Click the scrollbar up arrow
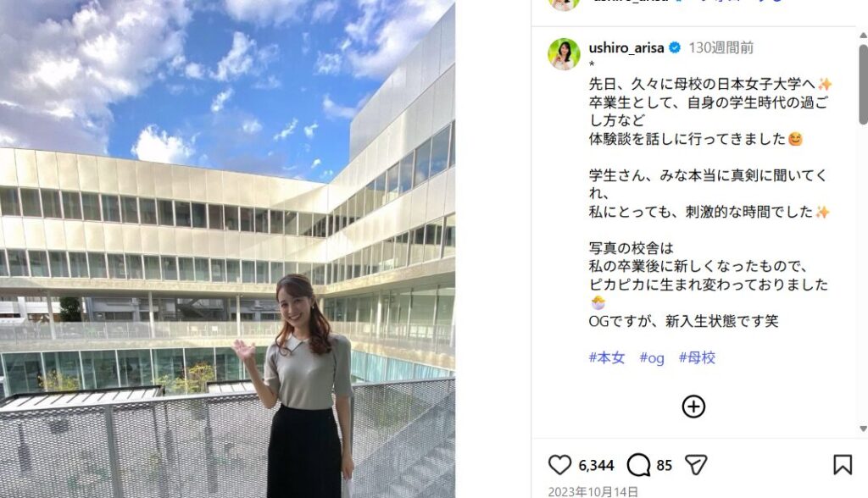 (863, 35)
